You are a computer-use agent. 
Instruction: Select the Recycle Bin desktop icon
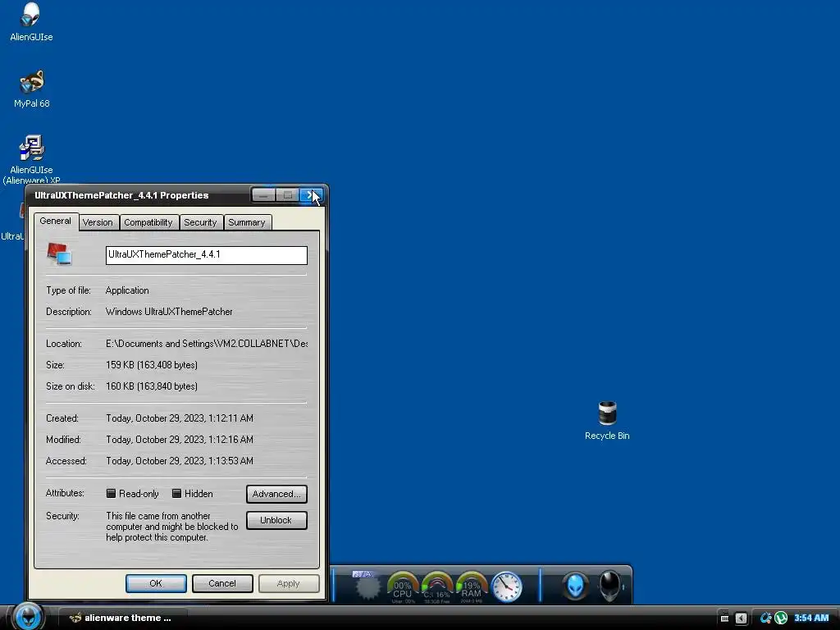pos(607,421)
